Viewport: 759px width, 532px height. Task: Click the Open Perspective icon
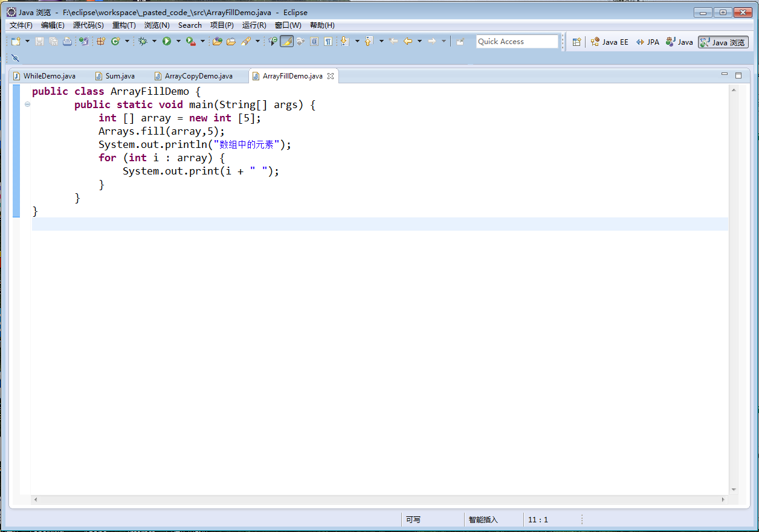click(577, 42)
